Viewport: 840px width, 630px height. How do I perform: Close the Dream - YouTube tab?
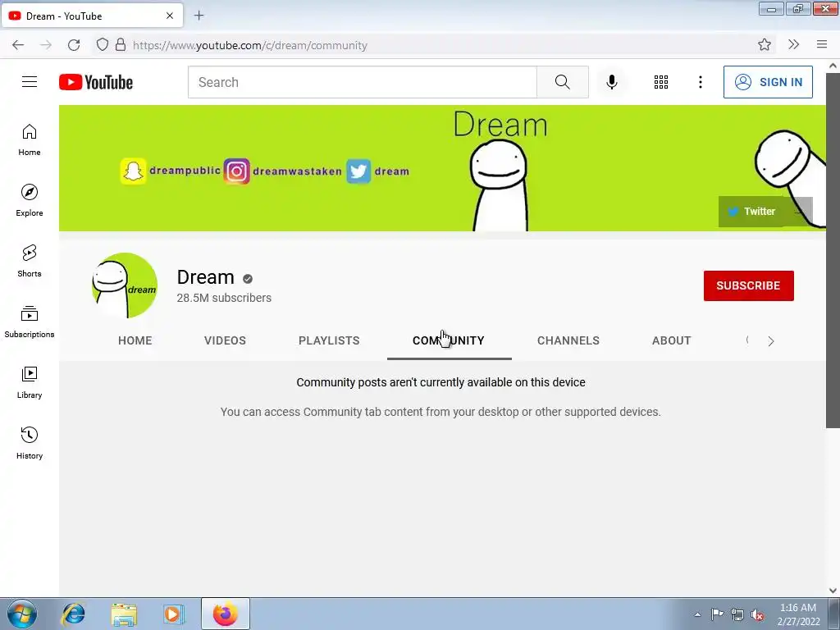[x=170, y=16]
